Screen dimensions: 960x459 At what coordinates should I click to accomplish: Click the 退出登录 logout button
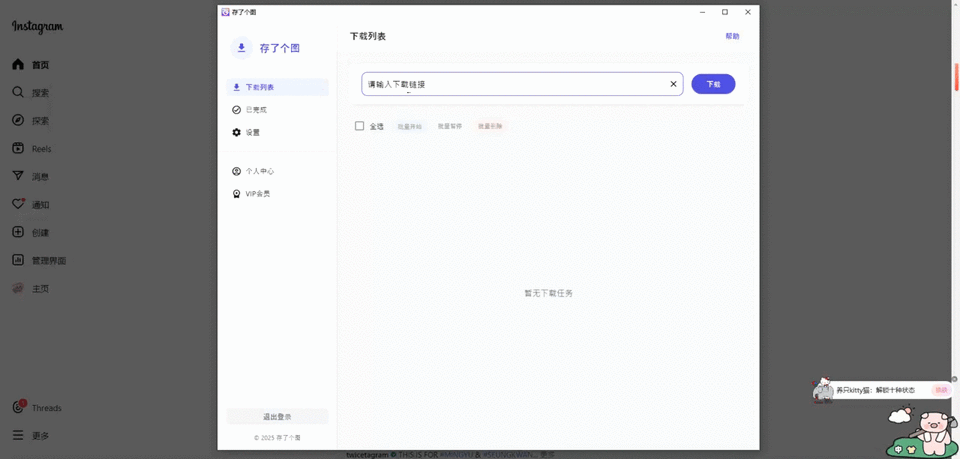277,417
